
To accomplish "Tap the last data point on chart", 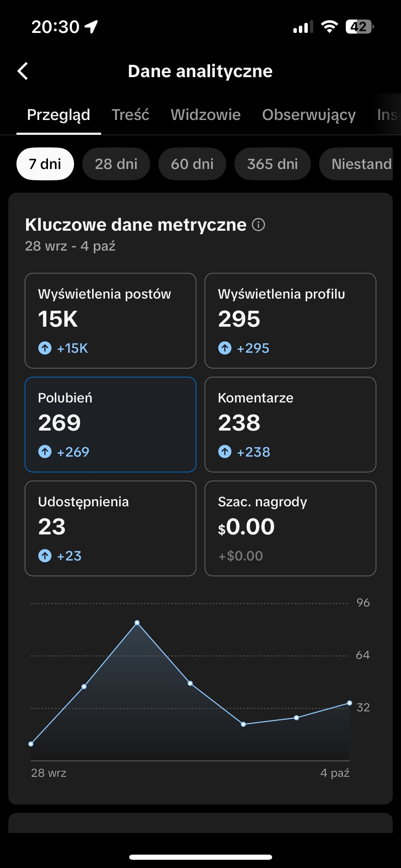I will [349, 703].
